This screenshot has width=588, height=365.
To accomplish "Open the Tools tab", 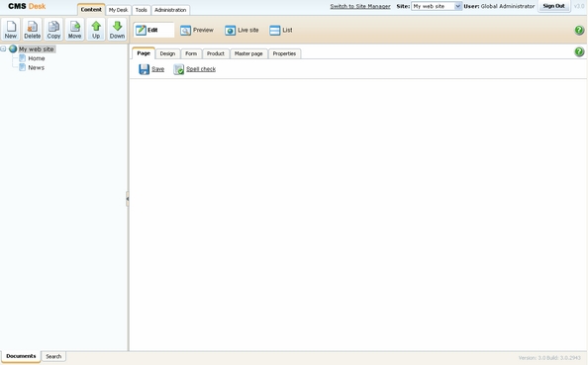I will click(x=141, y=10).
